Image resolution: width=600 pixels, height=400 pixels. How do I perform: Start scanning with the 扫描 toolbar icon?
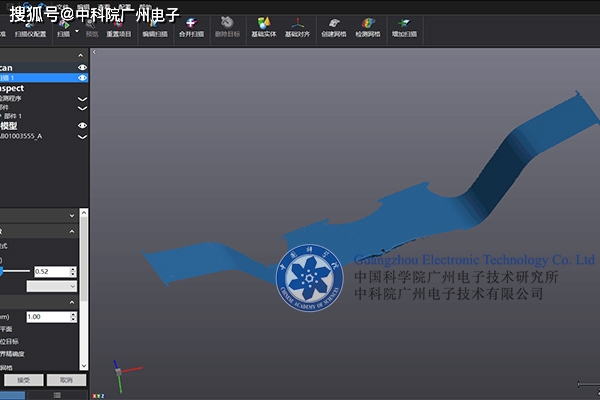[x=64, y=25]
